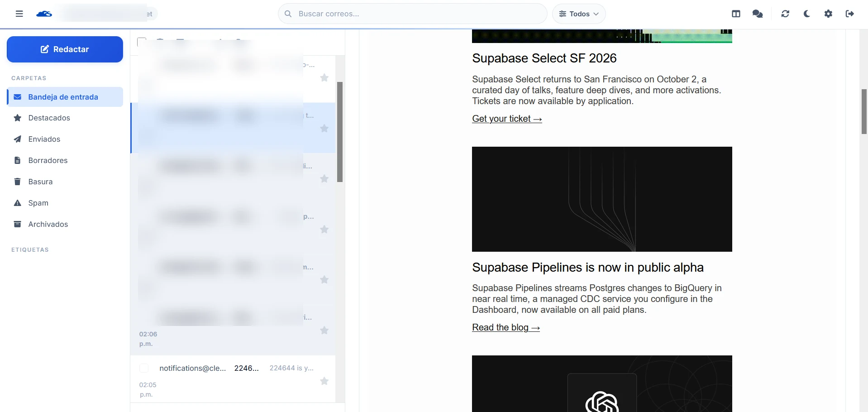Click the Supabase Pipelines is now in public alpha heading
Screen dimensions: 868x412
[588, 267]
